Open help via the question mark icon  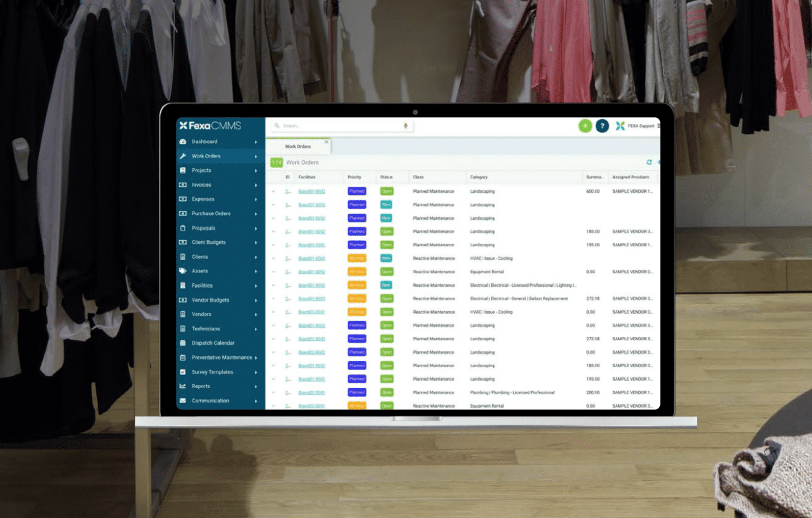click(602, 126)
